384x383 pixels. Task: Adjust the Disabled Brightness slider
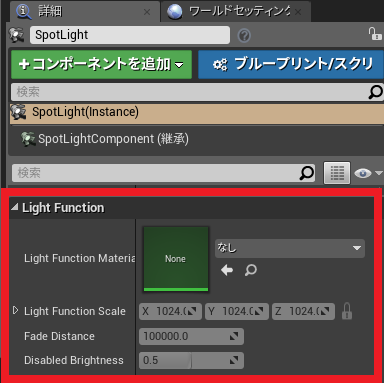[x=191, y=360]
